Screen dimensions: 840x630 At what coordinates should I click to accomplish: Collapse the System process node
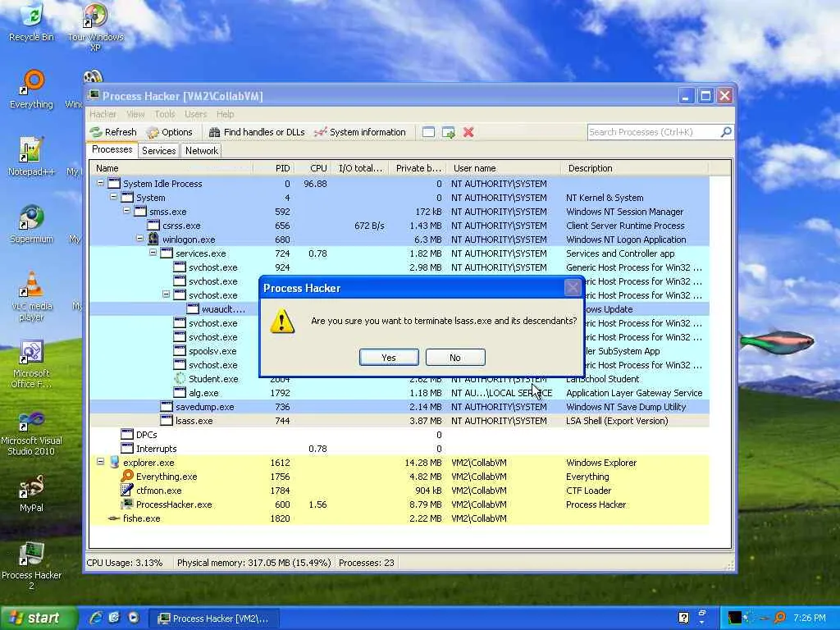[x=113, y=197]
